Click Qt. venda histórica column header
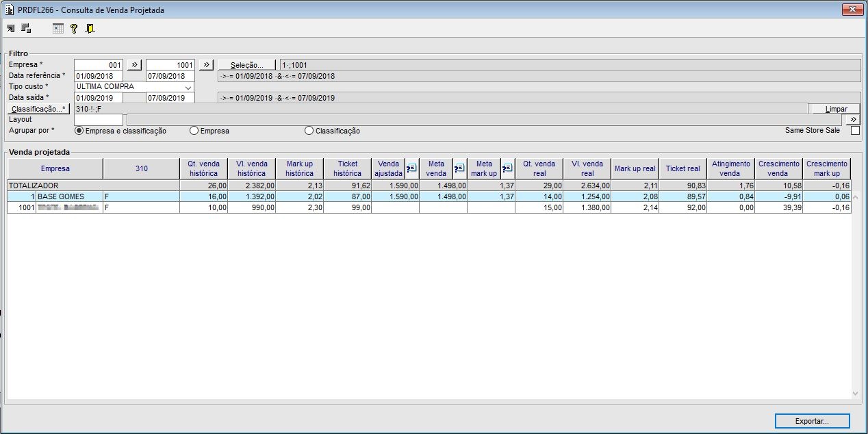Image resolution: width=868 pixels, height=434 pixels. click(204, 168)
